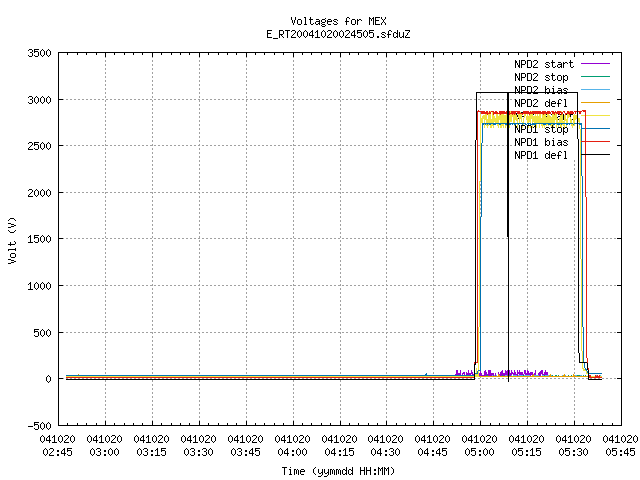Click the 04:45 time tick label

432,452
